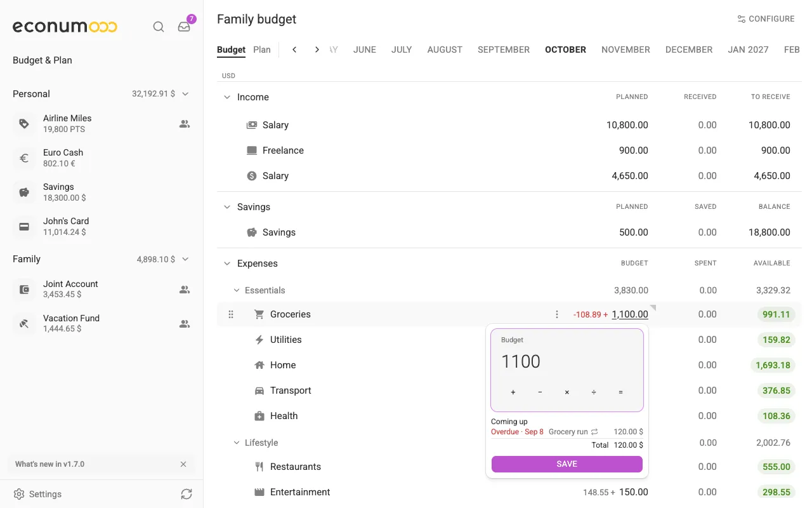Collapse the Essentials category group
The height and width of the screenshot is (508, 812).
[237, 290]
